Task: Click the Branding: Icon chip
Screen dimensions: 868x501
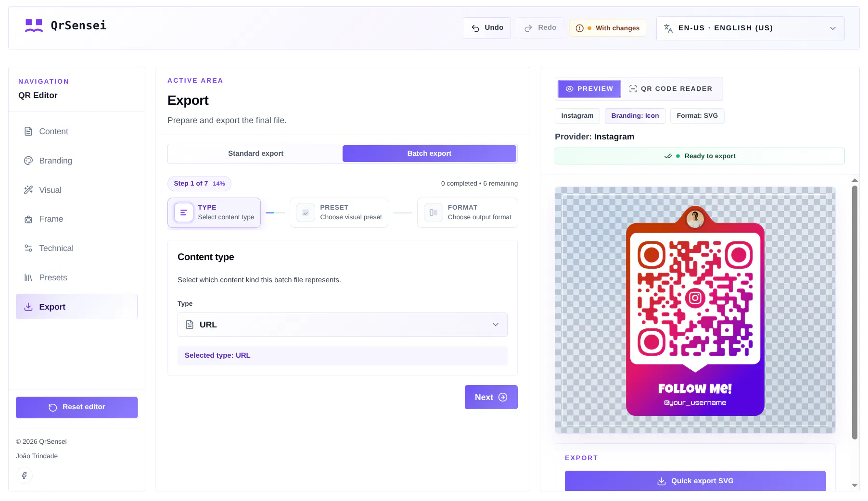Action: 635,116
